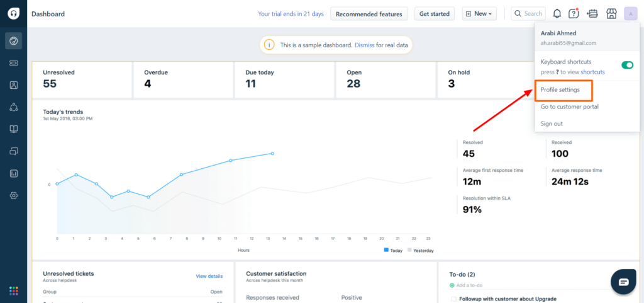Expand the New dropdown button
The width and height of the screenshot is (644, 303).
(479, 14)
